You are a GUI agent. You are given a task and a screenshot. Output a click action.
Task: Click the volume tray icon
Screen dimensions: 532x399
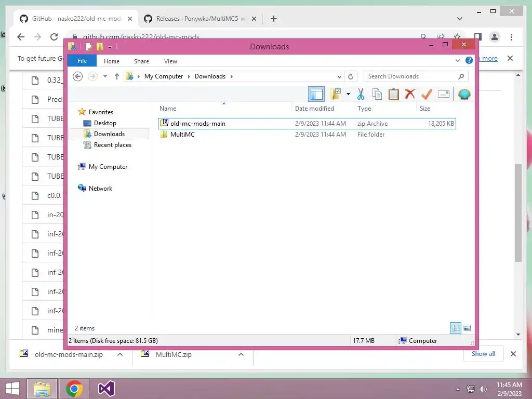coord(483,389)
